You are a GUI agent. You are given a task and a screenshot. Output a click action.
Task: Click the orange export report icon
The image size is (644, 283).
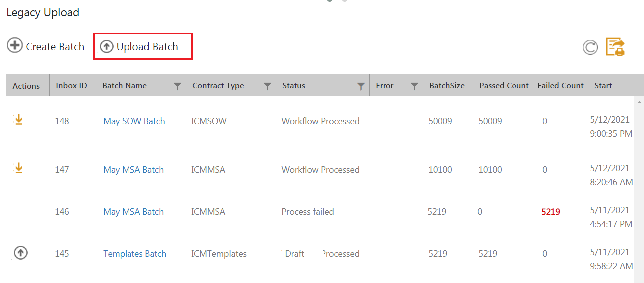tap(615, 47)
